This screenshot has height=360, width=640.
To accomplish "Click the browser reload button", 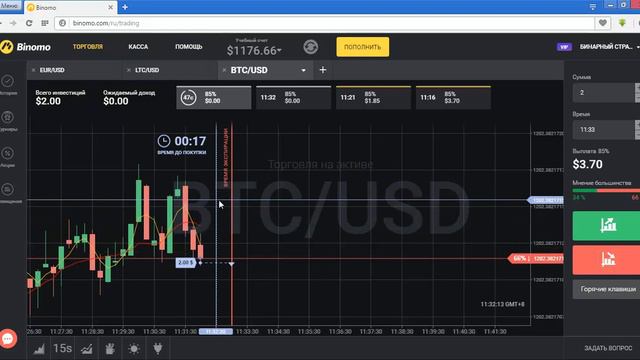I will (x=29, y=23).
